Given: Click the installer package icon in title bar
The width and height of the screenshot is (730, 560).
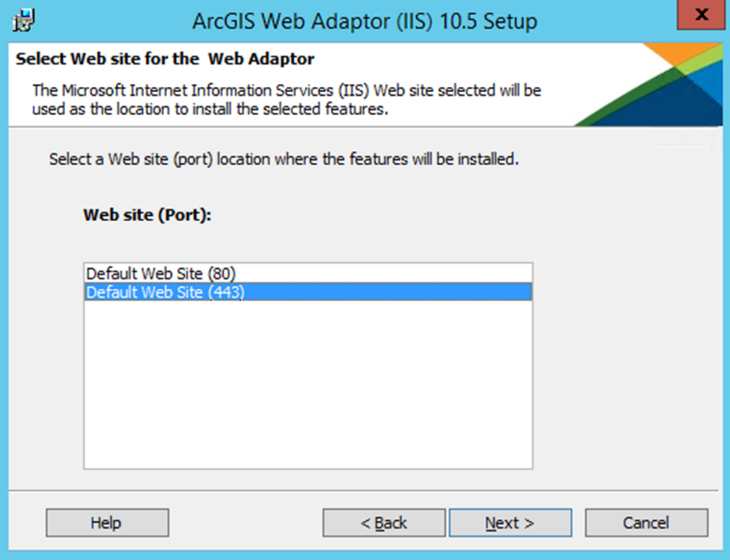Looking at the screenshot, I should (24, 21).
